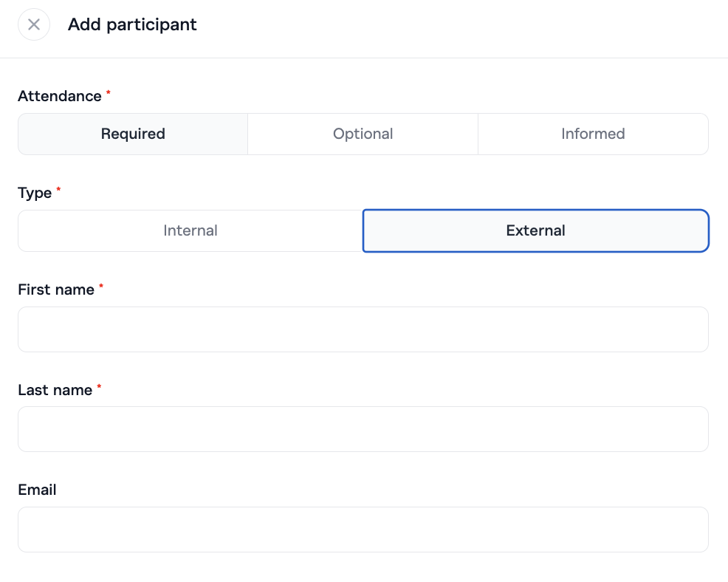Click the required asterisk next to Type
This screenshot has height=582, width=728.
[58, 190]
